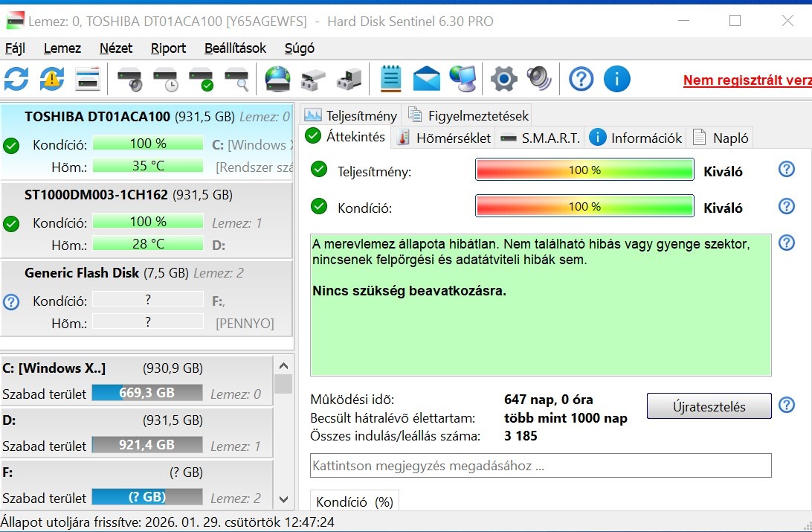
Task: Click the 35 °C temperature bar
Action: (x=148, y=166)
